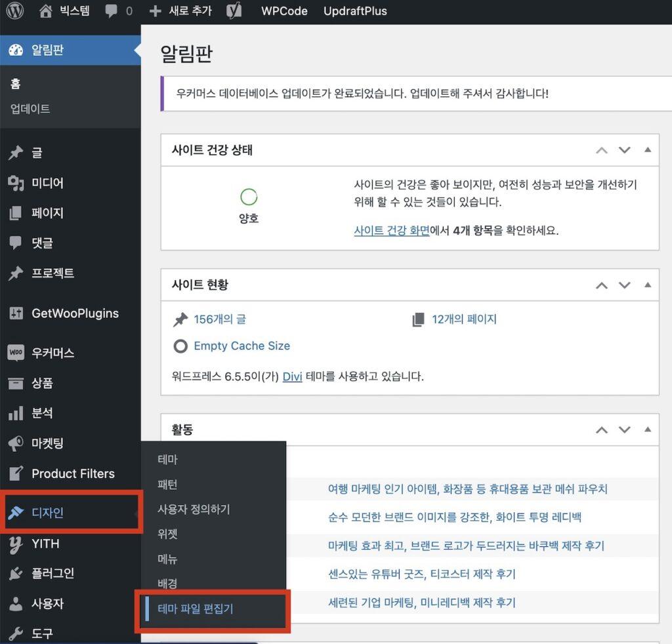This screenshot has height=644, width=672.
Task: Click the 마케팅 megaphone icon
Action: [x=16, y=443]
